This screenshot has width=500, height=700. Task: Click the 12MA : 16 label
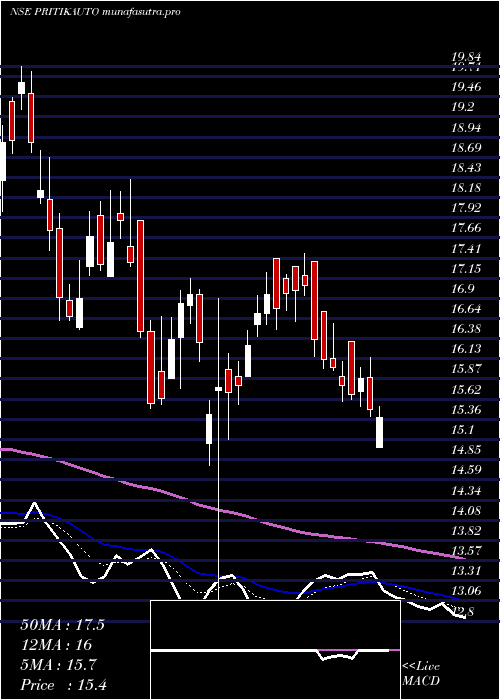tap(56, 645)
